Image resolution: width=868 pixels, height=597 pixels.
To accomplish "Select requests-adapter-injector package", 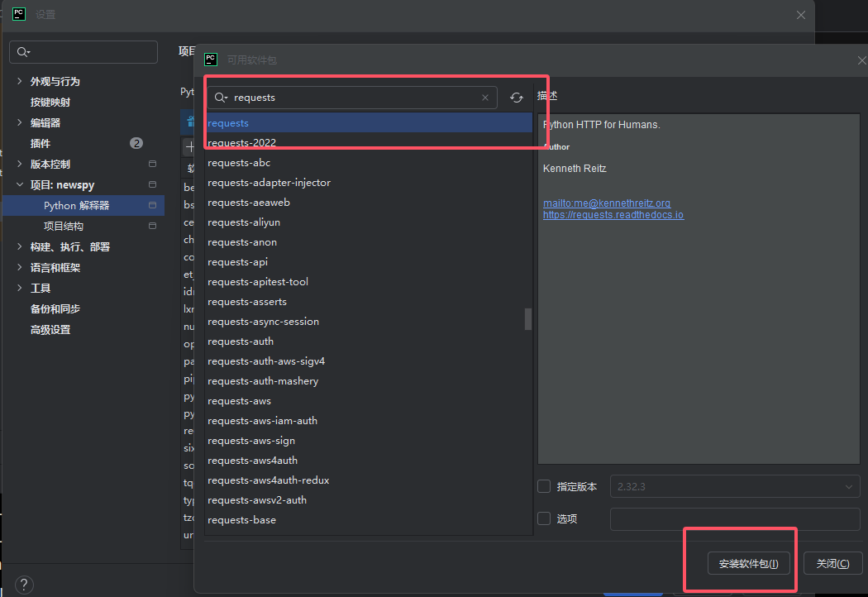I will point(369,183).
